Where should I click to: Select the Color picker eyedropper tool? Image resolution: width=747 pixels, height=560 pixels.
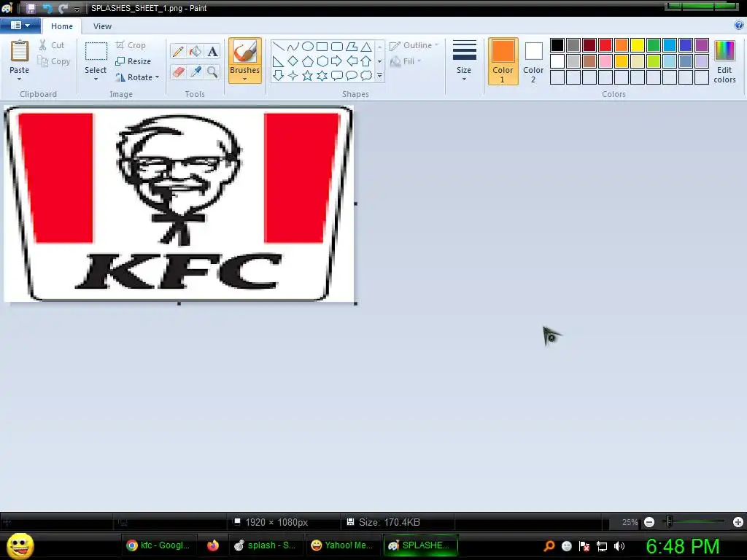click(x=196, y=72)
